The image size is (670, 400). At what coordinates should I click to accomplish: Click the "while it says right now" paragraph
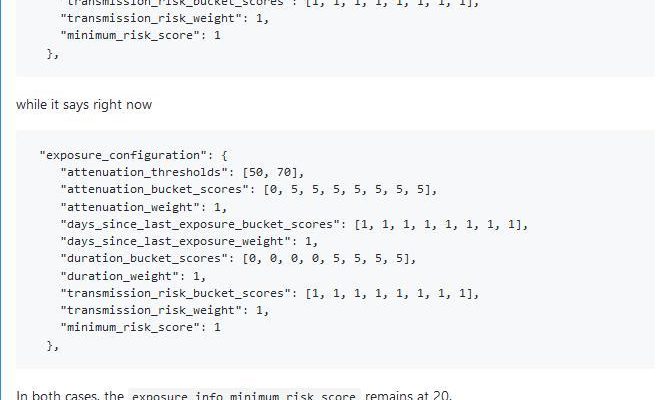(84, 105)
